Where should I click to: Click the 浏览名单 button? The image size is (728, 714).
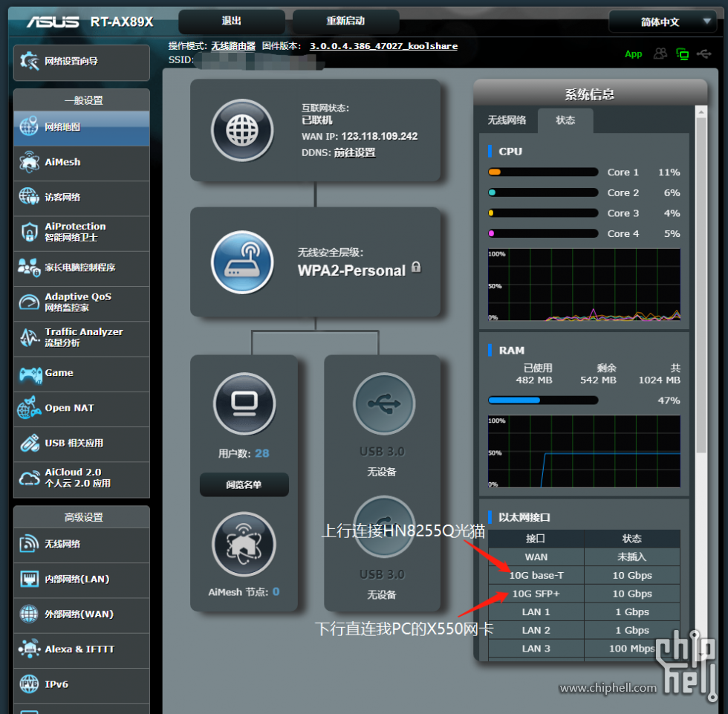244,484
